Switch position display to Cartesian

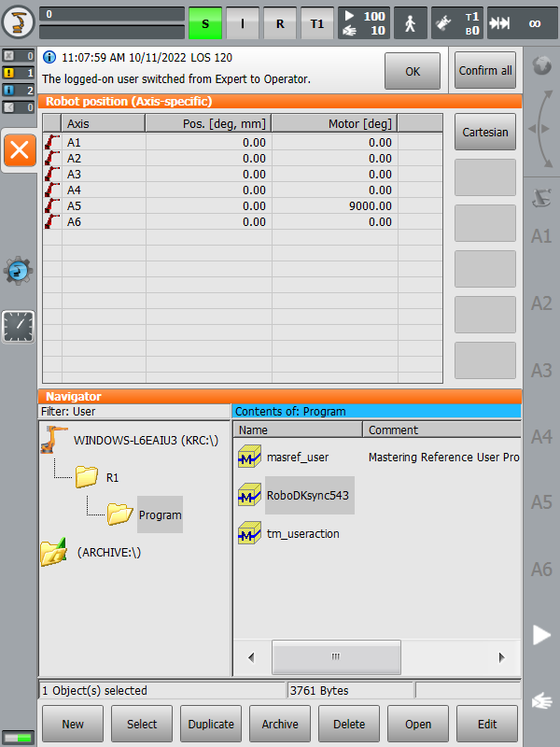(485, 132)
